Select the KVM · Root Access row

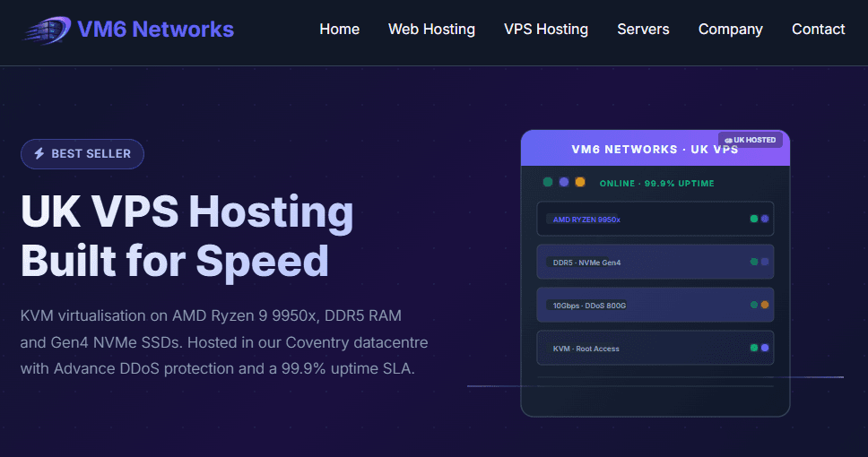655,348
